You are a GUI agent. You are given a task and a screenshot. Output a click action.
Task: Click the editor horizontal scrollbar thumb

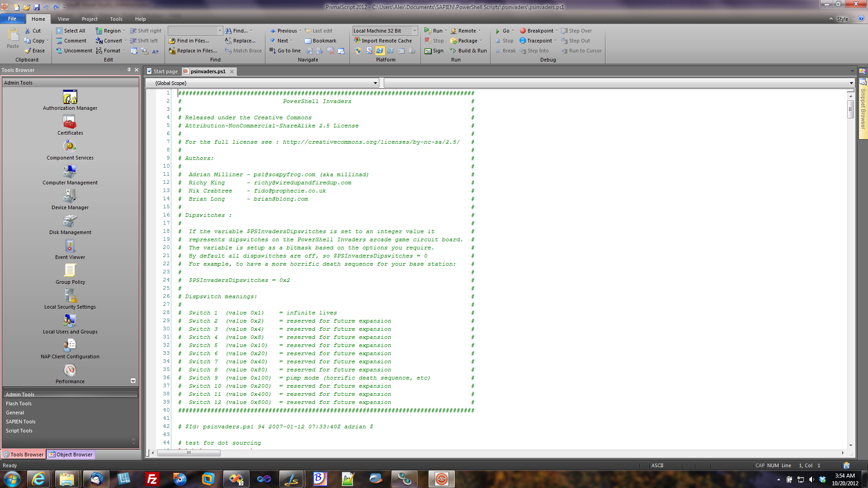coord(189,453)
